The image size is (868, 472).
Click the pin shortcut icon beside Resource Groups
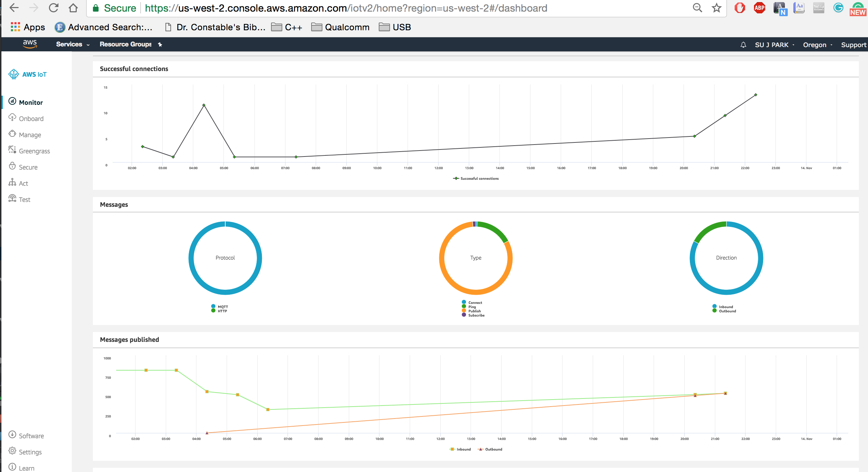(160, 44)
